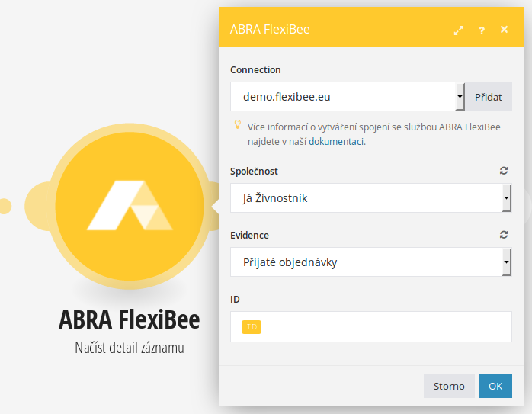Click the Načíst detail záznamu subtitle

130,348
